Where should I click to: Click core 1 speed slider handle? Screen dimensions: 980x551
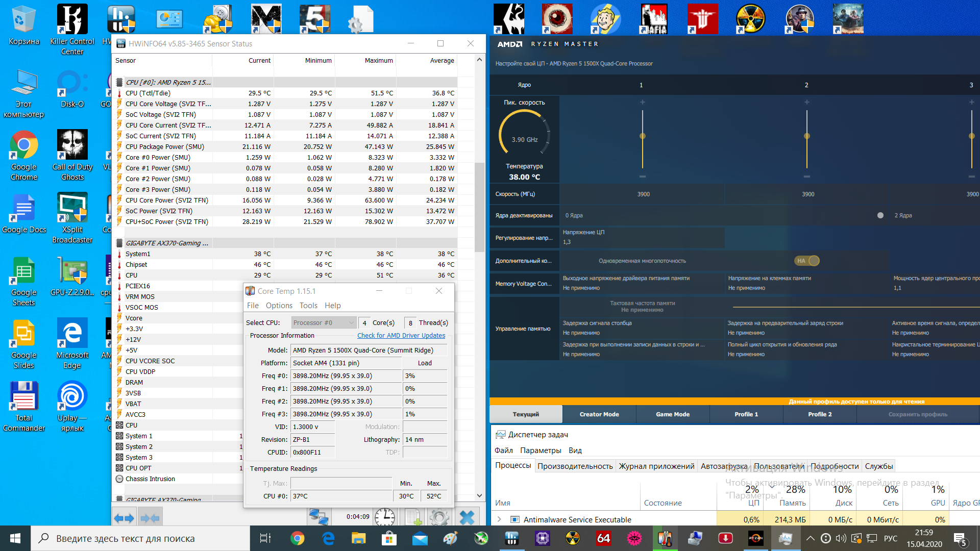coord(643,136)
